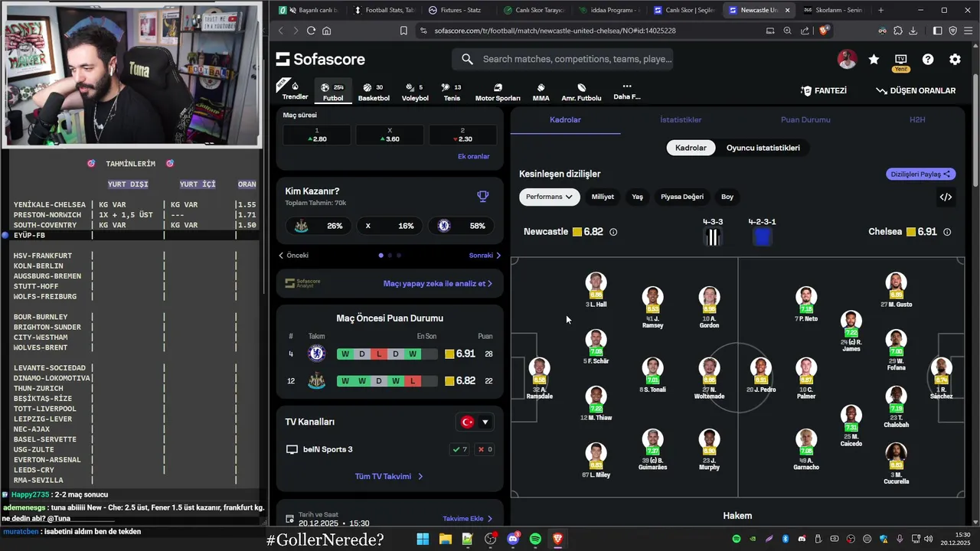Screen dimensions: 980x551
Task: Click in the Sofascore search field
Action: click(x=563, y=59)
